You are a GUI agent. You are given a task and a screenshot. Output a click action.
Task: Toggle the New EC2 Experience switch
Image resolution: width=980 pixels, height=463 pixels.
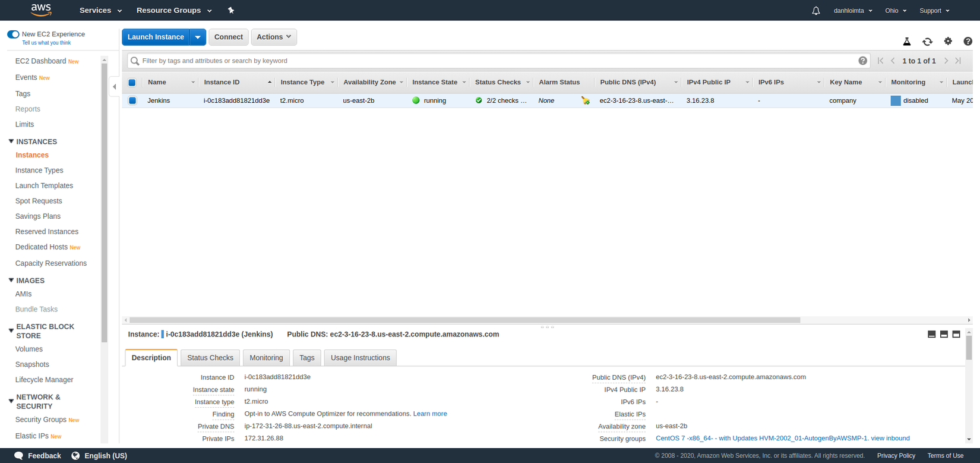point(13,34)
